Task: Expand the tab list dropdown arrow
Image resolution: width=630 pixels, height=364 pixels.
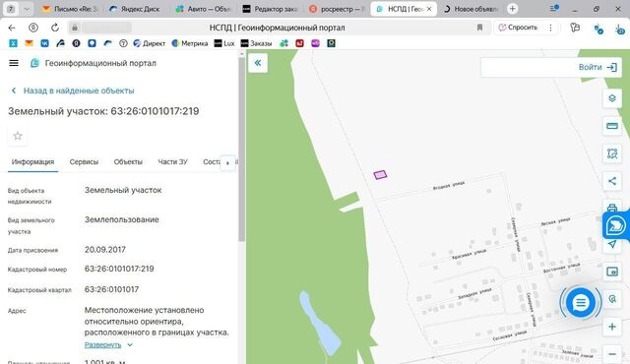Action: pyautogui.click(x=27, y=9)
